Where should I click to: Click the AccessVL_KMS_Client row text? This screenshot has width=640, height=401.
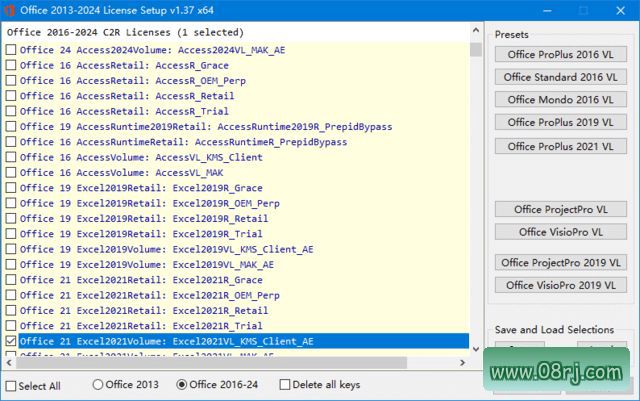tap(141, 157)
